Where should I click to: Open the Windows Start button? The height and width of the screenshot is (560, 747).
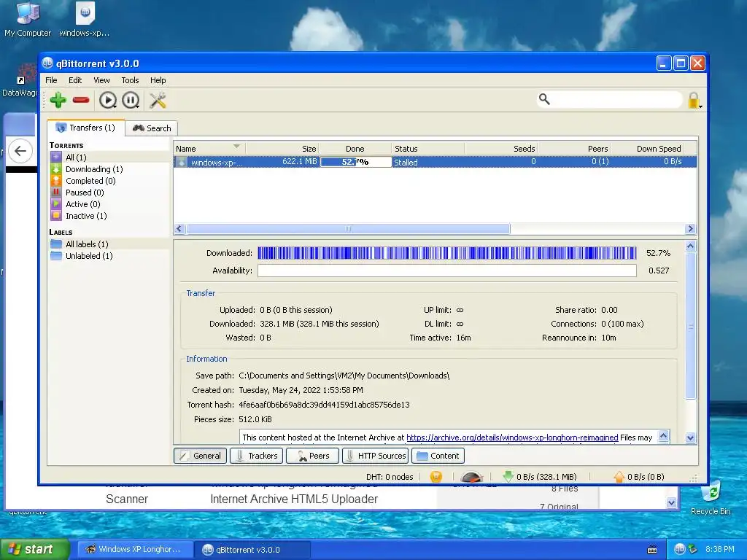tap(35, 549)
